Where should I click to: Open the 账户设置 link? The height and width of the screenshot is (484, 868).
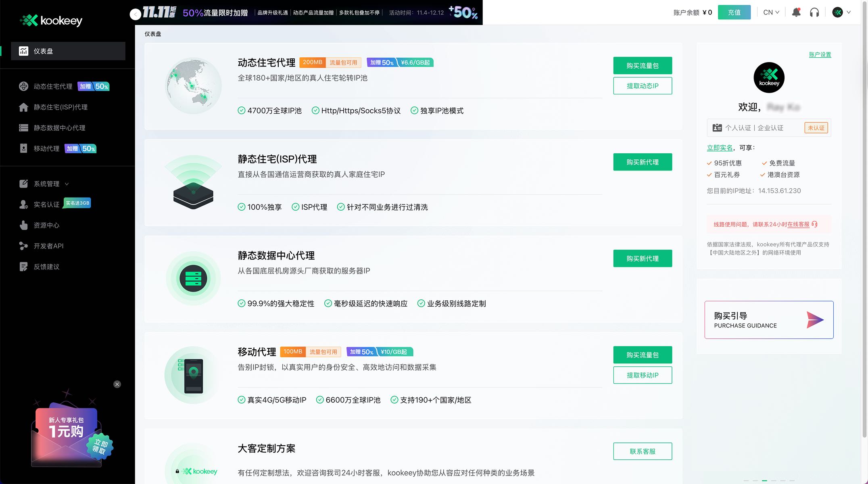820,55
